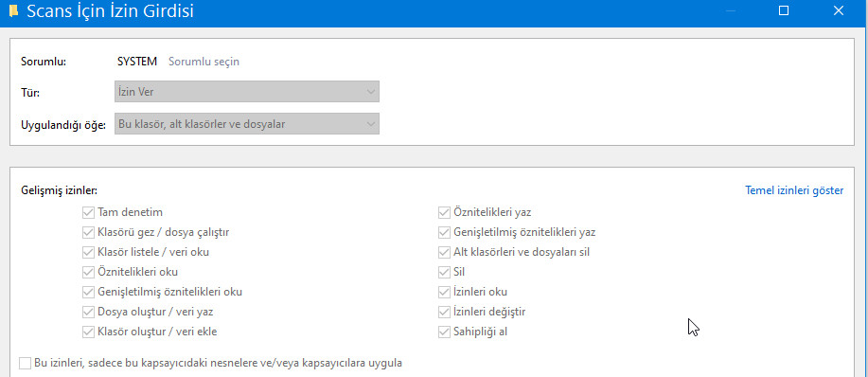Toggle Dosya oluştur / veri yaz checkbox
The image size is (868, 377).
pyautogui.click(x=88, y=313)
